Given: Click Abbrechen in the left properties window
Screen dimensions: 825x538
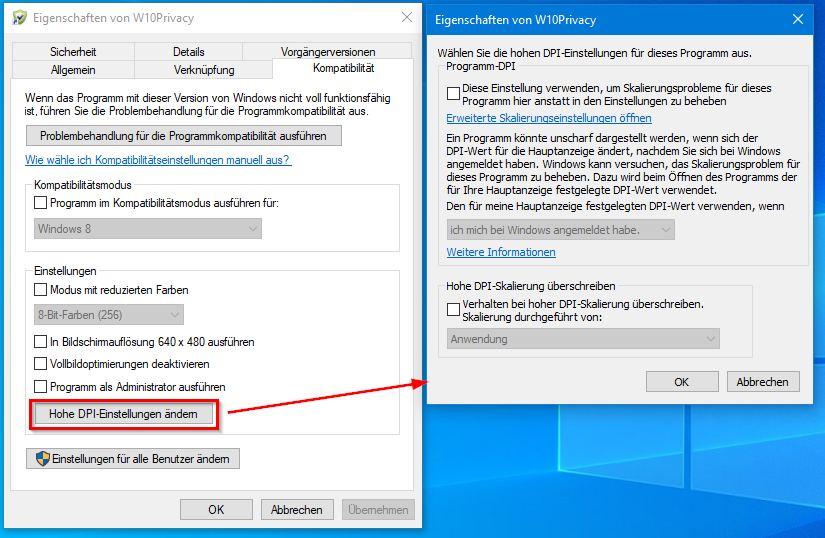Looking at the screenshot, I should click(x=297, y=510).
